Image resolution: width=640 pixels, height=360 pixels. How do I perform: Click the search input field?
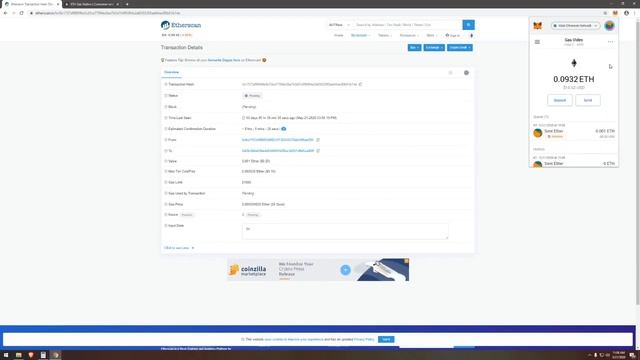(407, 25)
